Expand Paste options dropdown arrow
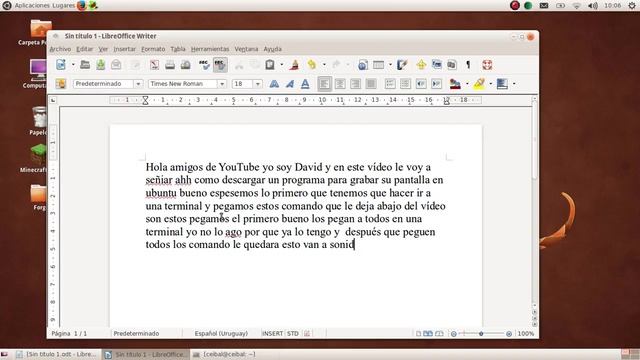Viewport: 640px width, 360px height. click(x=281, y=64)
